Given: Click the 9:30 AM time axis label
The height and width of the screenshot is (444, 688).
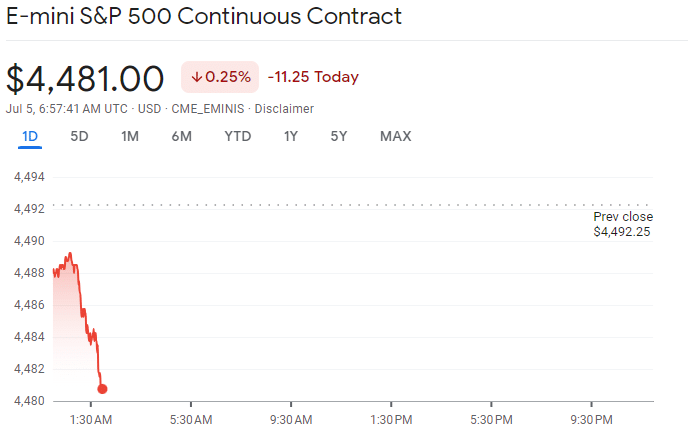Looking at the screenshot, I should tap(290, 419).
